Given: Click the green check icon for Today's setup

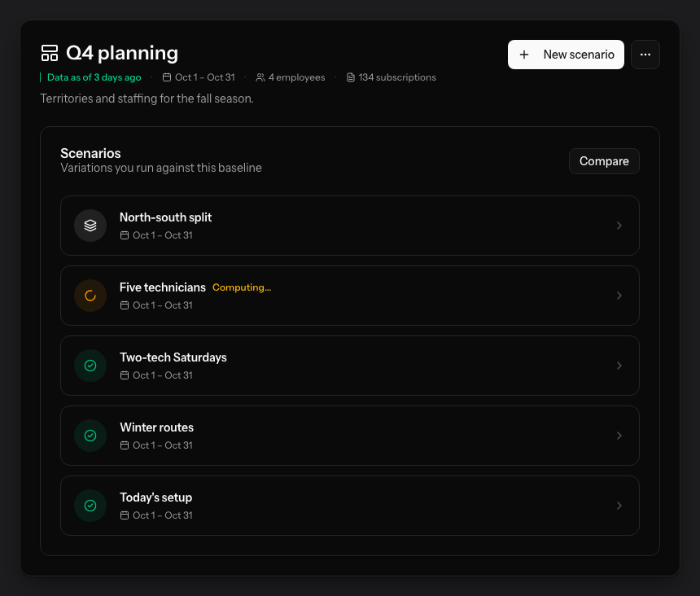Looking at the screenshot, I should [x=90, y=506].
